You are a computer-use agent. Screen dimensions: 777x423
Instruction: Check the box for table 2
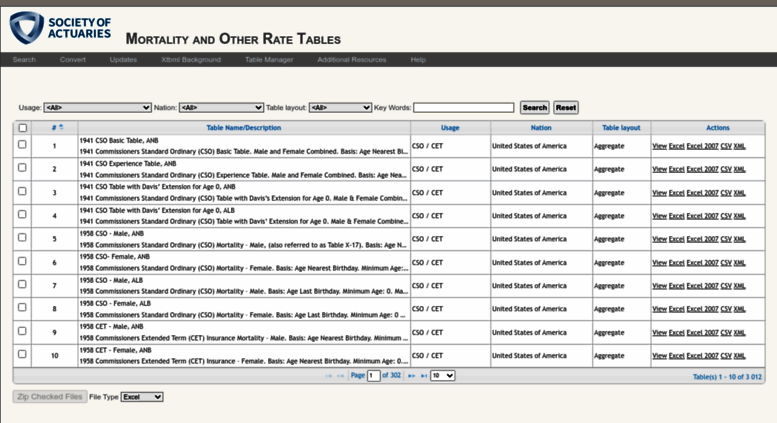[x=22, y=167]
